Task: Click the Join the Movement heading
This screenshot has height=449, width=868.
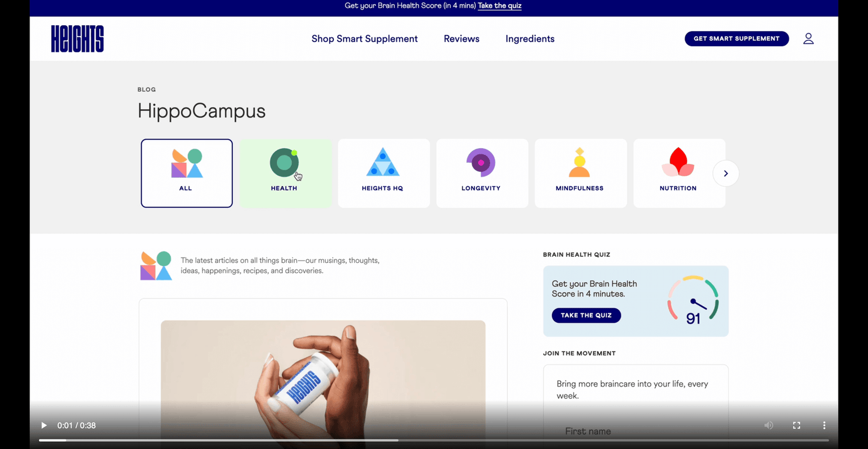Action: coord(579,354)
